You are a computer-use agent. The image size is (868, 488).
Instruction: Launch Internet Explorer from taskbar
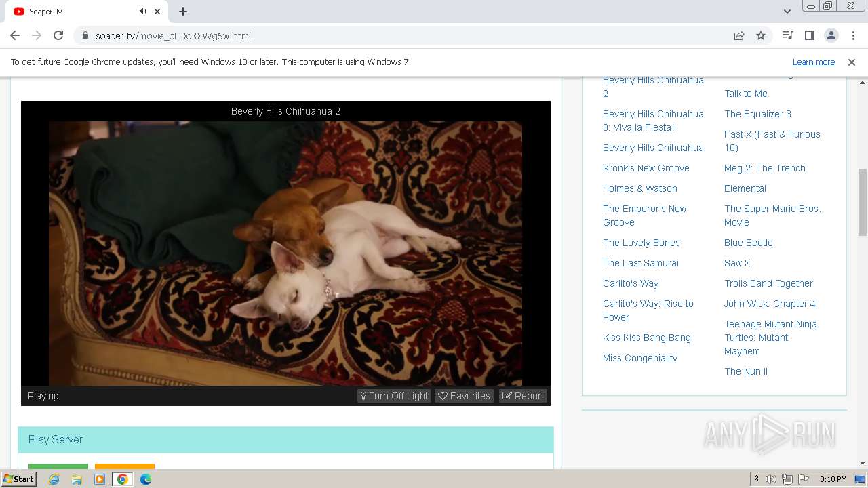54,479
